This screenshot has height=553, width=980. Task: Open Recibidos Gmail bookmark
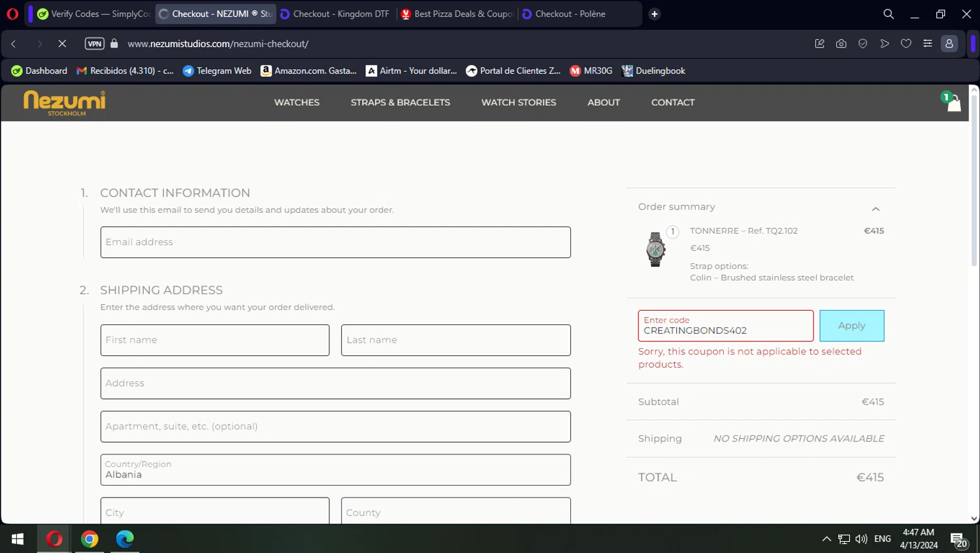coord(125,71)
